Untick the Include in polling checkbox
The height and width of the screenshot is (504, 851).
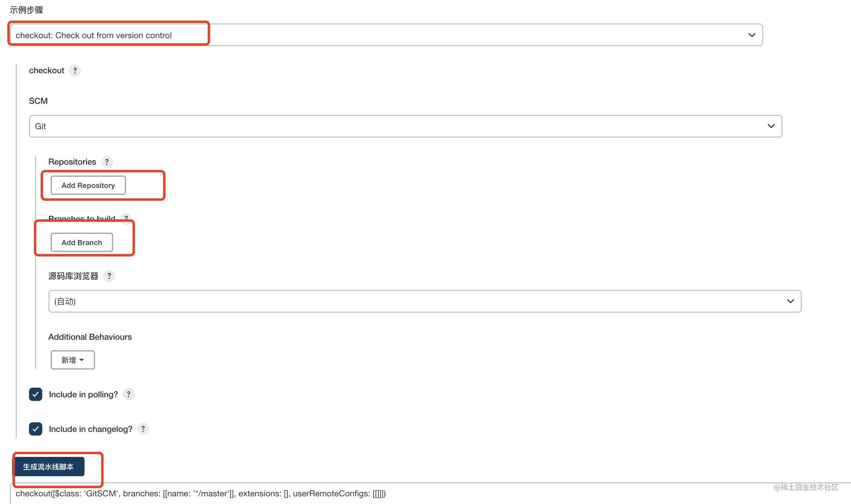[x=35, y=395]
